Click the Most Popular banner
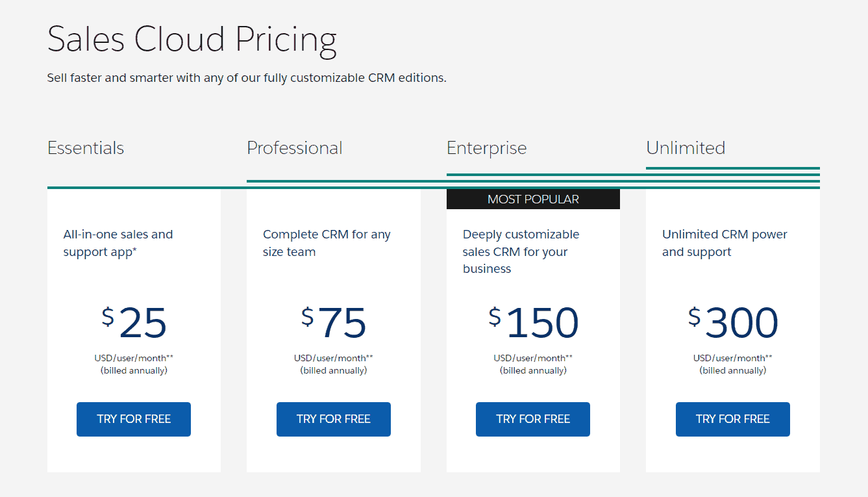The height and width of the screenshot is (497, 868). 533,199
